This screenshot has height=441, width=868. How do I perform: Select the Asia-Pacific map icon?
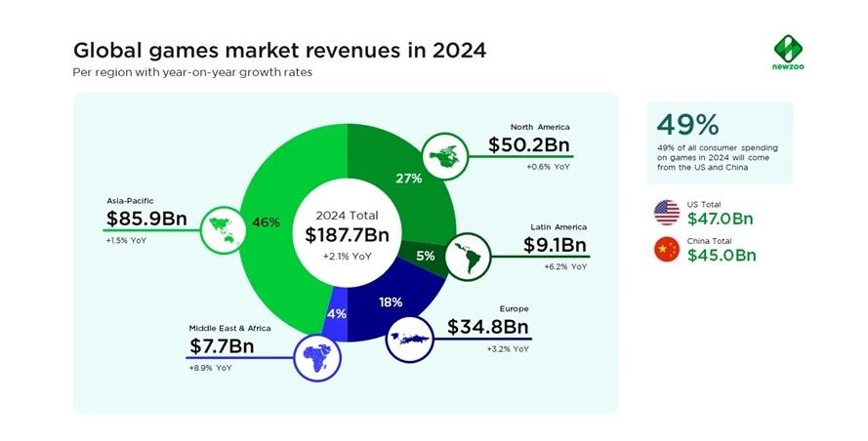click(223, 229)
